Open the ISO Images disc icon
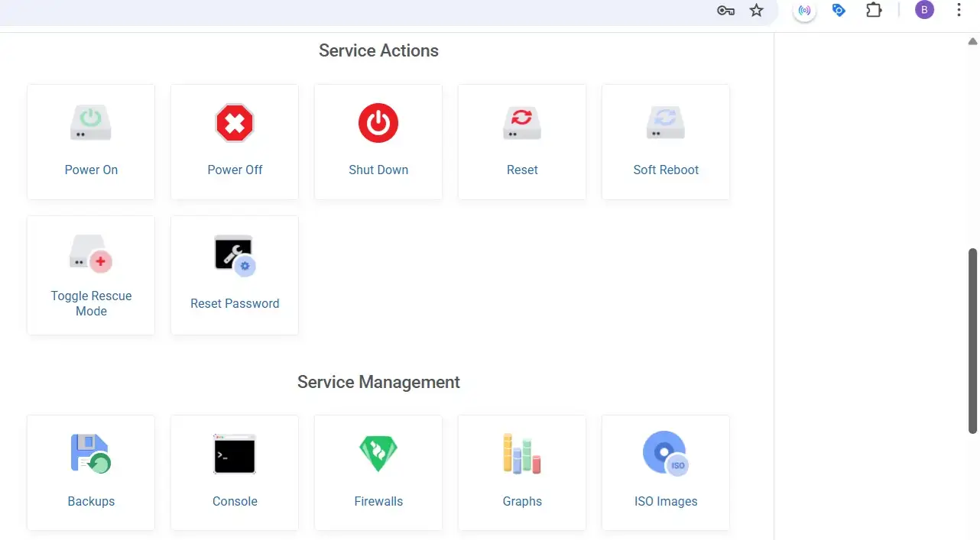 (x=666, y=454)
